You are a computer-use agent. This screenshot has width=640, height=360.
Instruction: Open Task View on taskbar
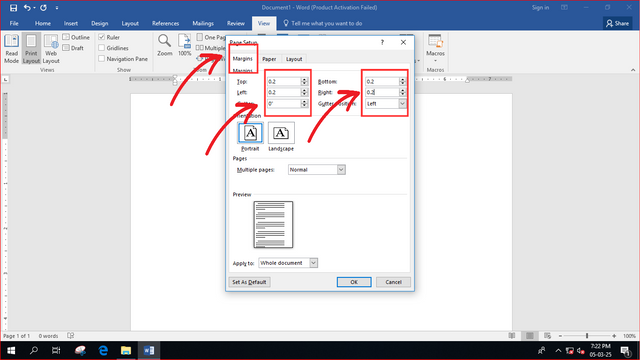56,350
